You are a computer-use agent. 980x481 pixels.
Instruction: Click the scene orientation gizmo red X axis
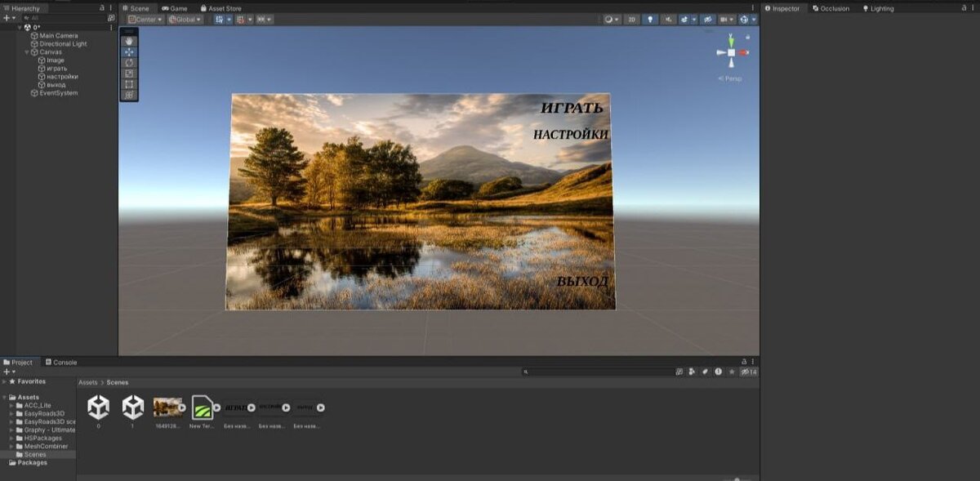pyautogui.click(x=742, y=52)
